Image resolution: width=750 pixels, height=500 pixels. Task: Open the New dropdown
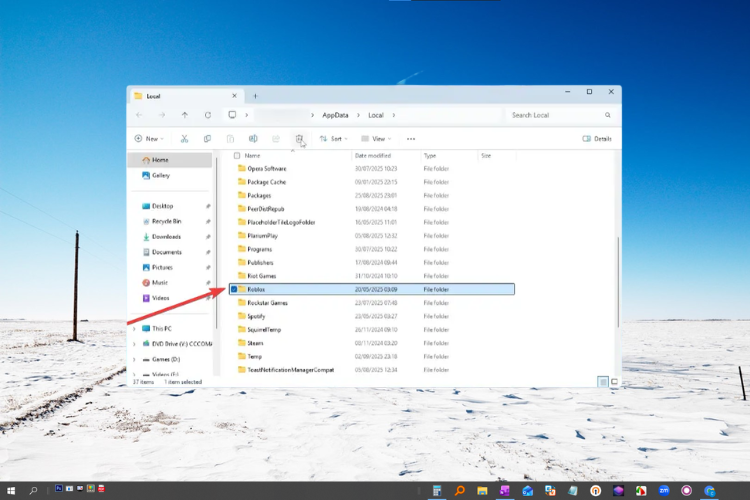149,139
